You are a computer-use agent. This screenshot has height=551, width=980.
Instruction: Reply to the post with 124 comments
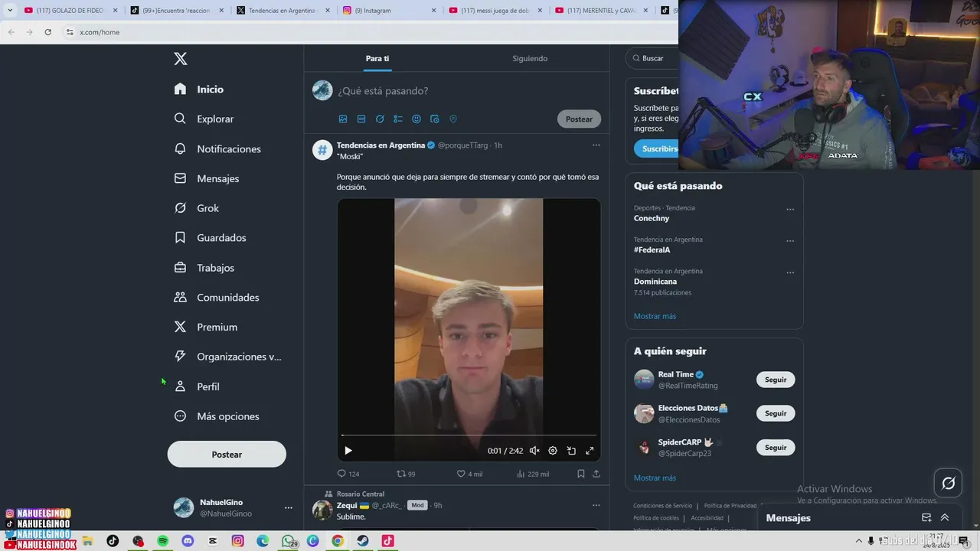click(x=348, y=474)
